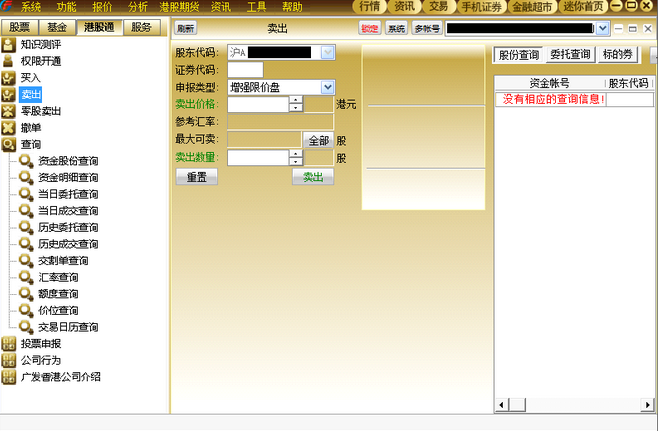Click the horizontal scrollbar left arrow
Viewport: 658px width, 431px height.
[x=501, y=405]
